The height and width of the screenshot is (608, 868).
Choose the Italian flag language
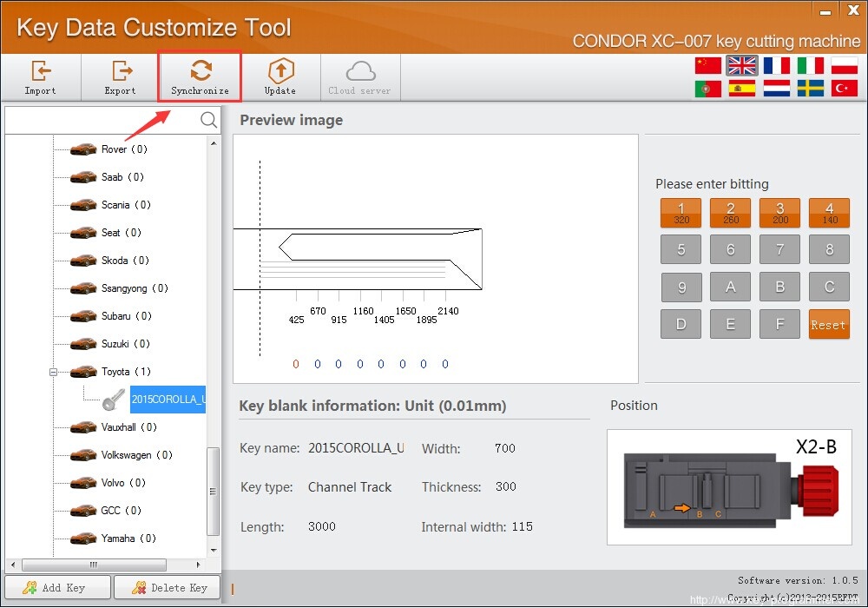[811, 65]
